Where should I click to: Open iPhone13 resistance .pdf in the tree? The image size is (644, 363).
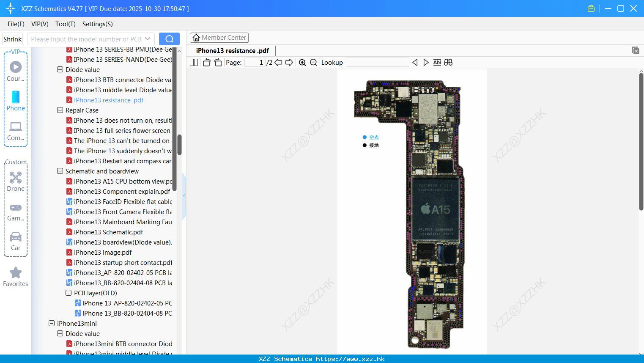click(109, 100)
